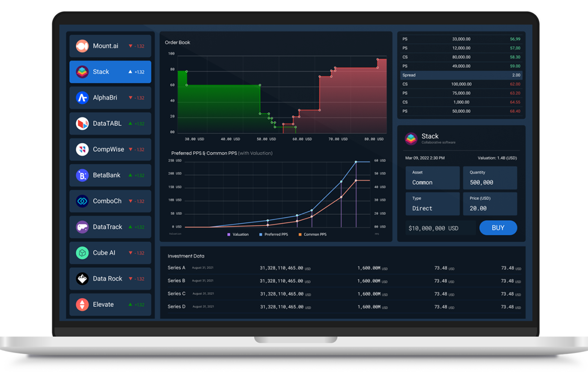Toggle the Preferred PPS legend series
Screen dimensions: 588x375
point(274,235)
